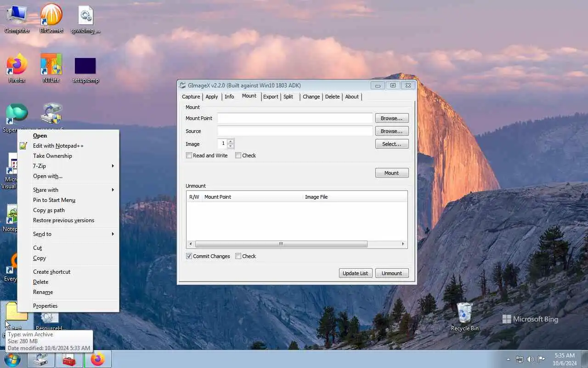588x368 pixels.
Task: Open the Info tab
Action: [x=229, y=97]
